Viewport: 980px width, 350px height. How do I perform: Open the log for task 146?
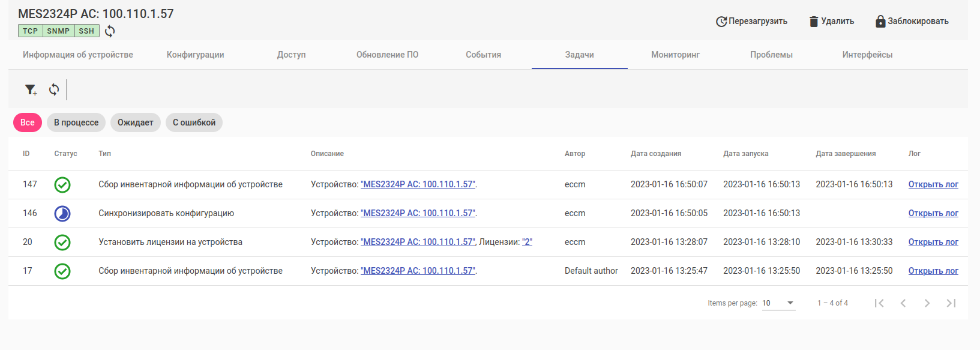933,213
